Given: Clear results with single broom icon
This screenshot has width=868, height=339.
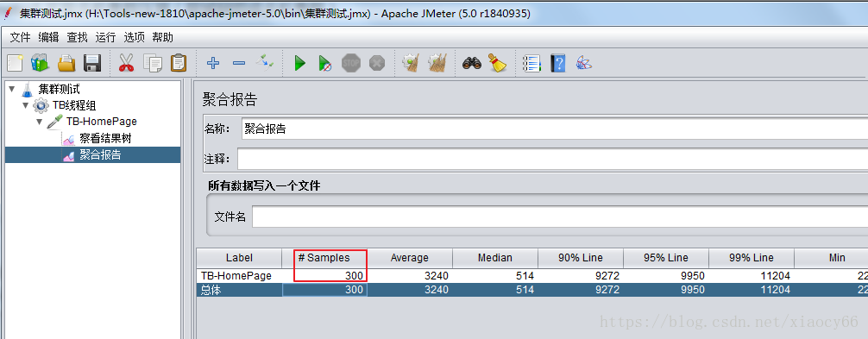Looking at the screenshot, I should point(412,63).
